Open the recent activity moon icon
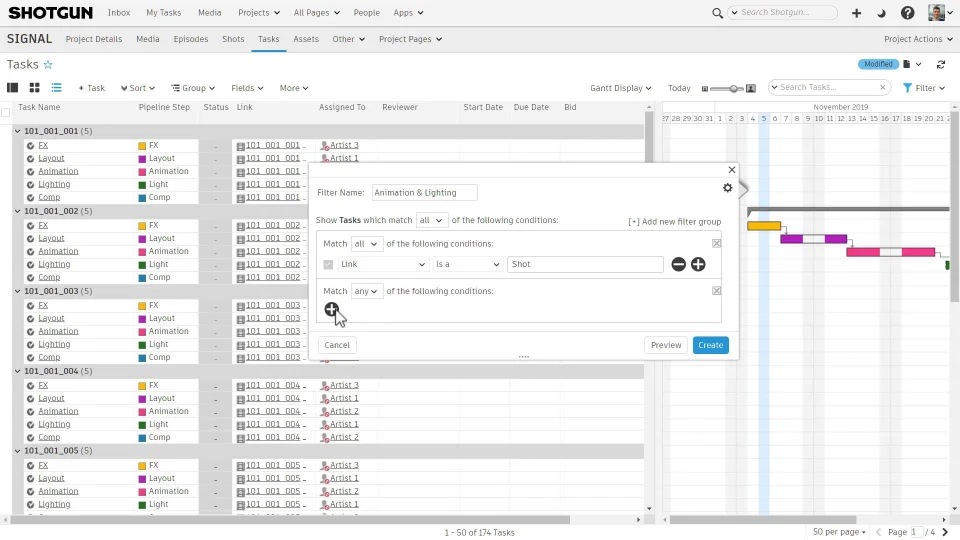 pos(882,13)
